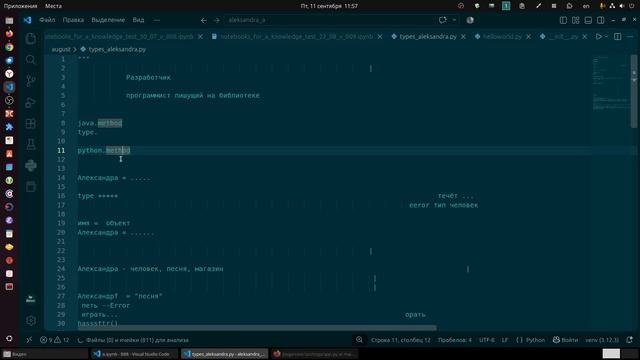Screen dimensions: 640x360
Task: Launch Chrome from the dock
Action: 9,47
